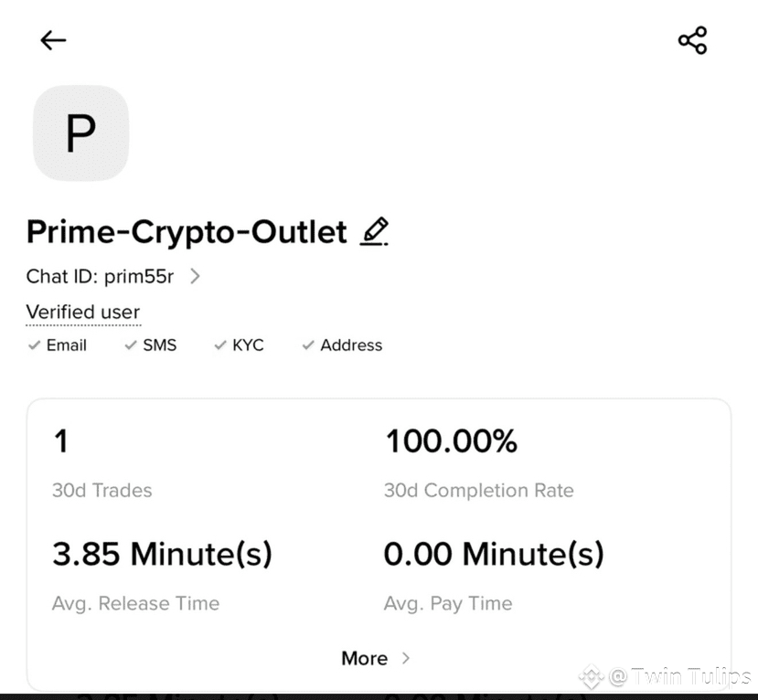Screen dimensions: 758x700
Task: Open the Chat ID chevron arrow
Action: 195,276
